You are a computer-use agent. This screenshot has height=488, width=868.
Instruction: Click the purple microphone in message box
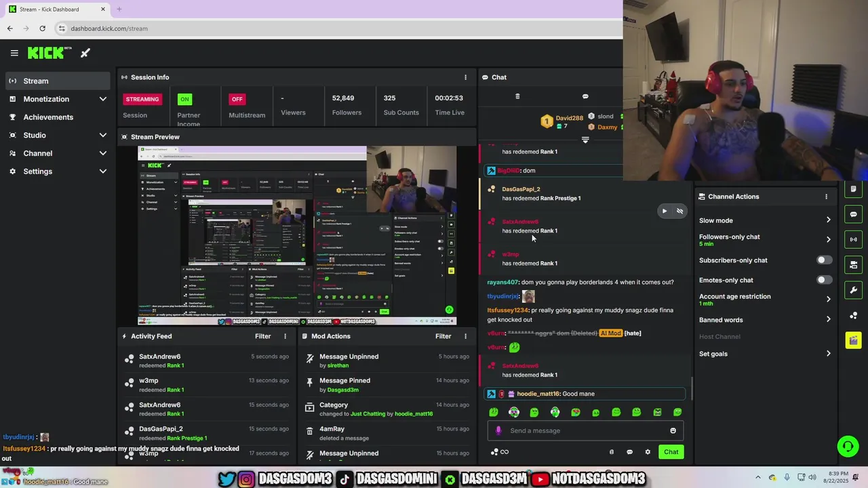498,430
